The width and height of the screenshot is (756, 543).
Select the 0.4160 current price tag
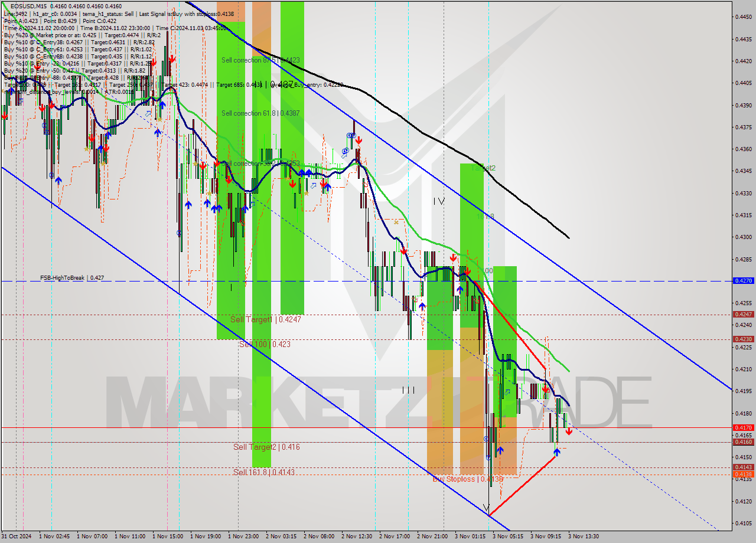[x=742, y=442]
